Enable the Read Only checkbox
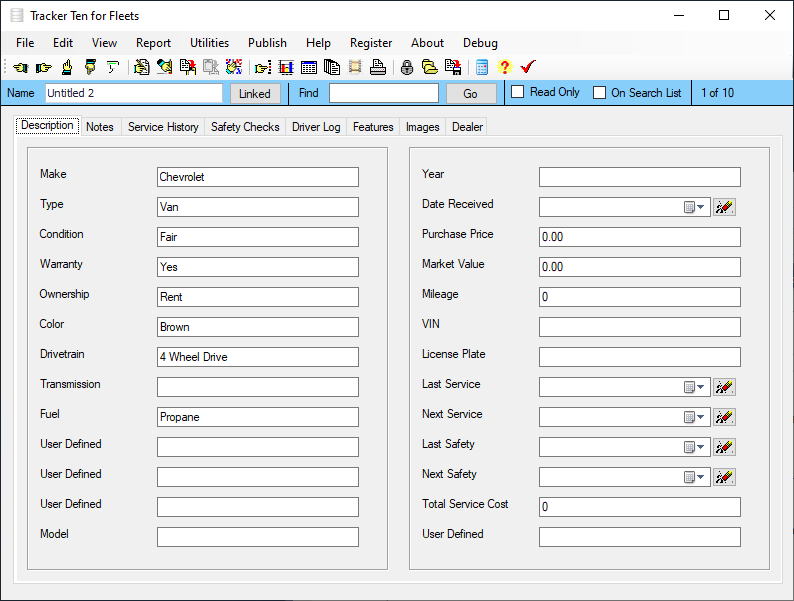 [x=518, y=93]
